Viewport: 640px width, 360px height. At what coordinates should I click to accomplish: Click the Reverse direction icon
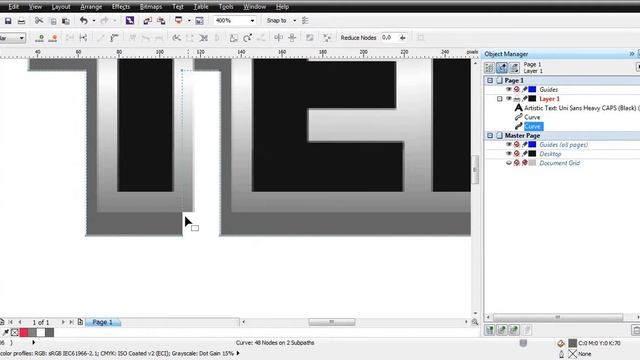tap(176, 38)
